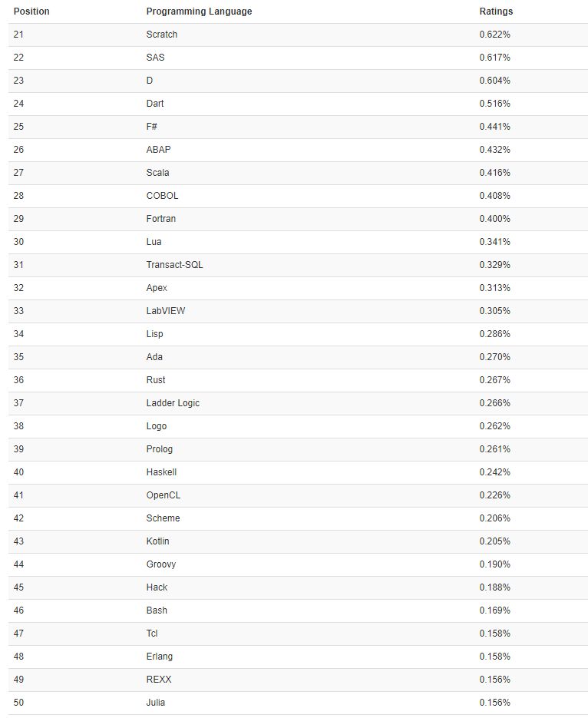Click the Ratings column header
This screenshot has width=588, height=718.
click(x=496, y=12)
